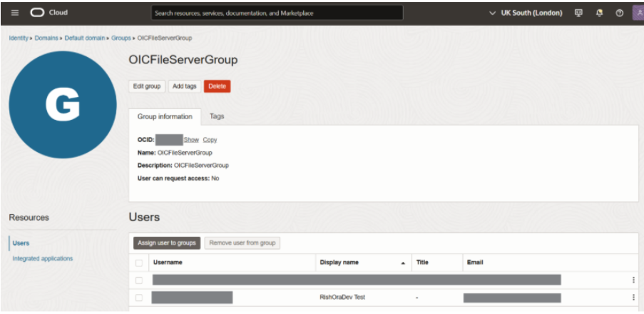The height and width of the screenshot is (314, 644).
Task: Select the Group information tab
Action: pyautogui.click(x=165, y=116)
